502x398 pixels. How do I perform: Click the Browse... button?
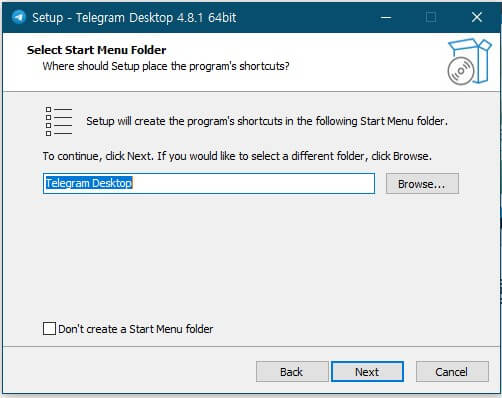tap(422, 184)
